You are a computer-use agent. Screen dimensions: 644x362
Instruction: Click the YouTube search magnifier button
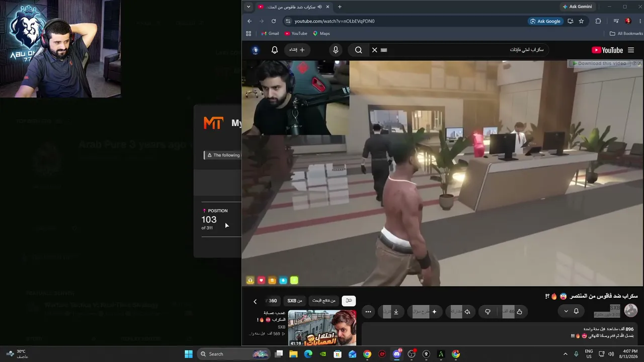(358, 50)
